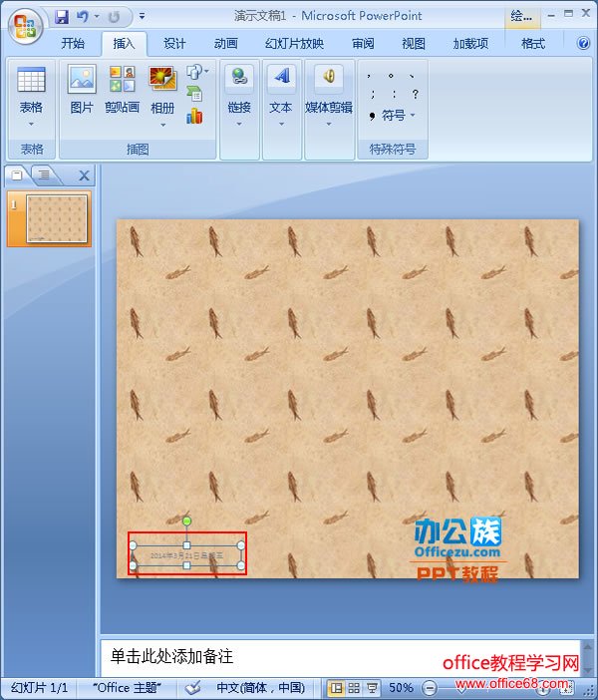Undo the last action

pyautogui.click(x=83, y=17)
